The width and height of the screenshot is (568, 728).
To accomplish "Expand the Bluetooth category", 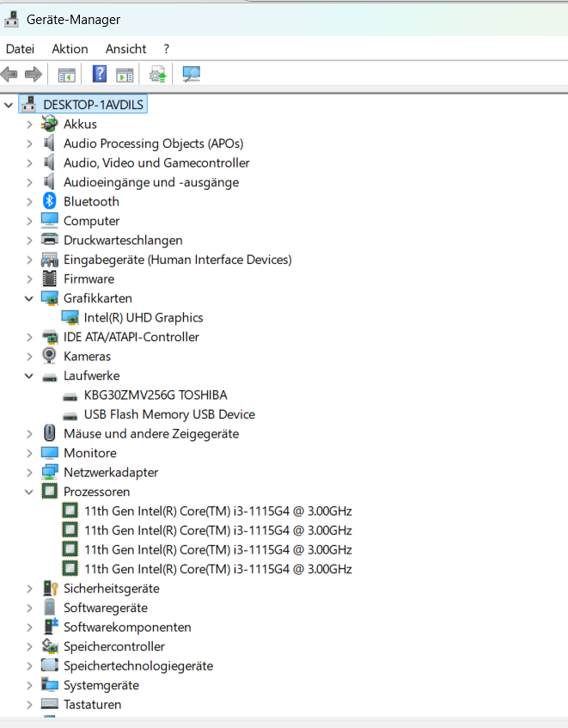I will [x=29, y=201].
